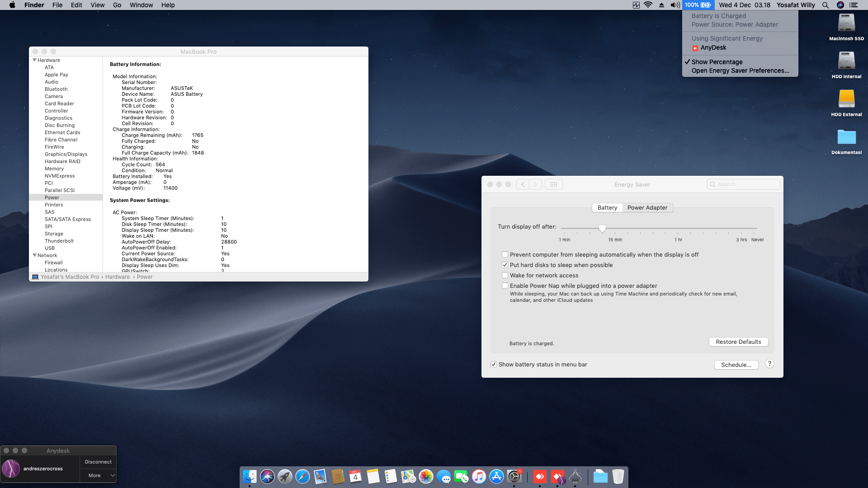Click show-all grid button in Energy Saver
This screenshot has height=488, width=868.
point(553,184)
